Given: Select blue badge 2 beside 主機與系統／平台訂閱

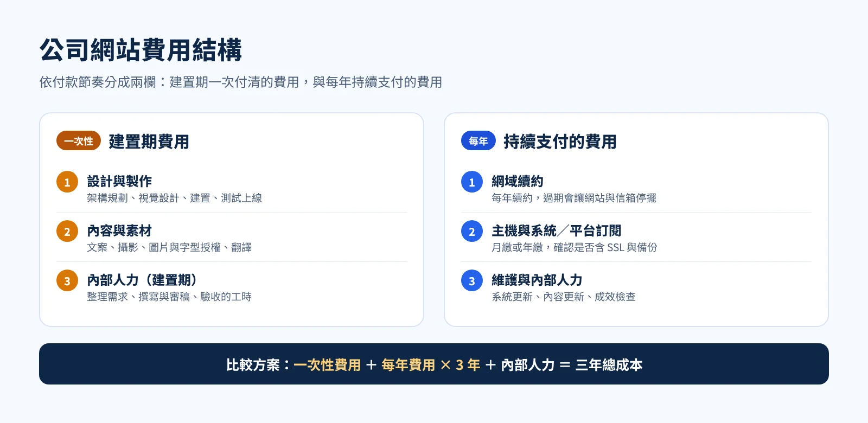Looking at the screenshot, I should [x=472, y=232].
